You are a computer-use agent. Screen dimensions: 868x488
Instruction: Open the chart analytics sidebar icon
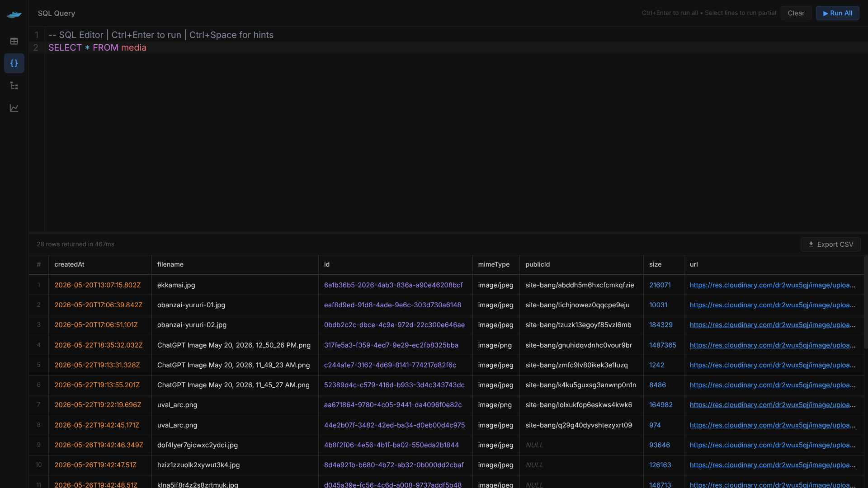[x=14, y=108]
